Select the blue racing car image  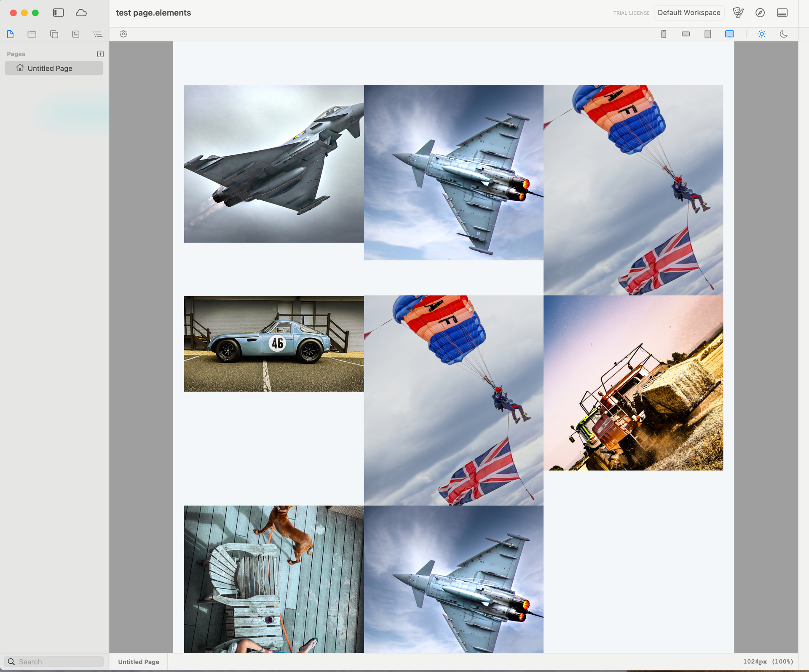[274, 344]
